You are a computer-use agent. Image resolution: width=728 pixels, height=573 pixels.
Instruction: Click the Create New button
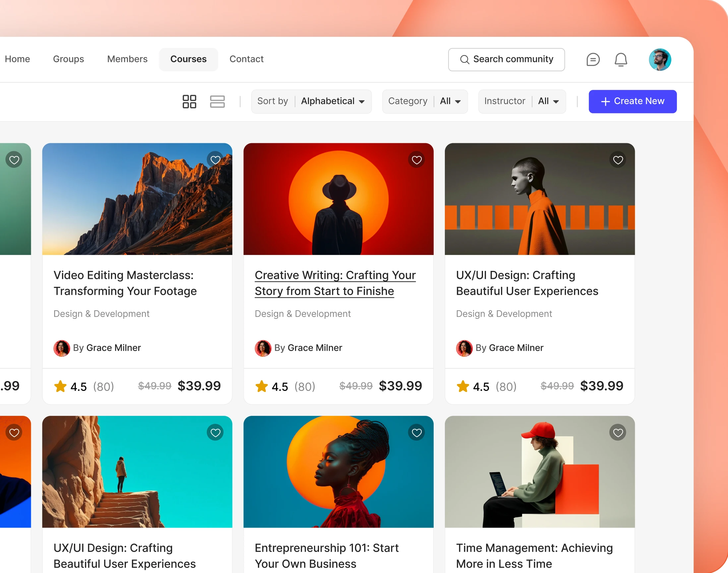point(633,101)
